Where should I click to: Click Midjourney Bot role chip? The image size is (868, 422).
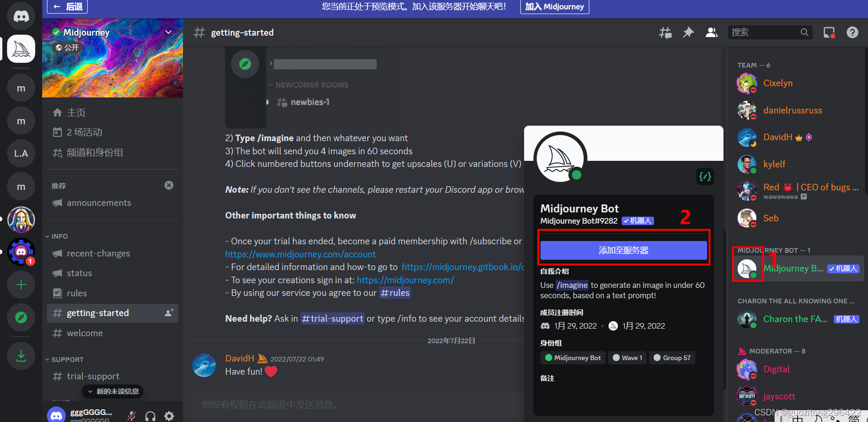coord(573,358)
